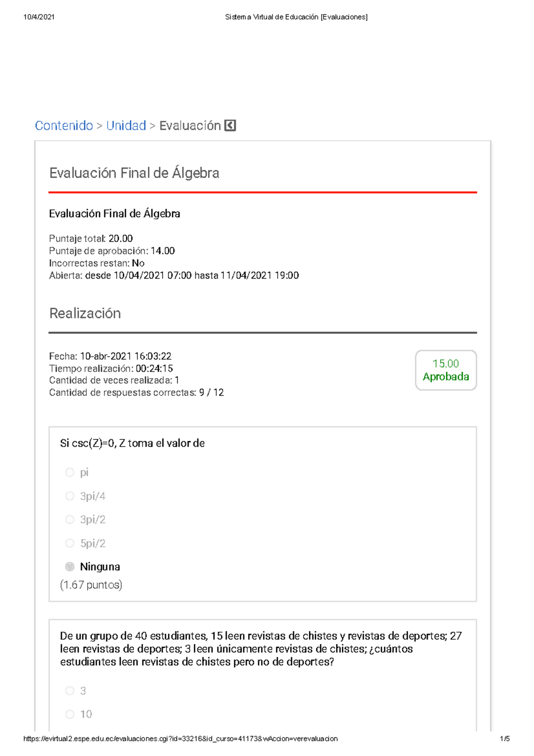Click the Realización section heading
This screenshot has height=756, width=534.
click(x=85, y=313)
